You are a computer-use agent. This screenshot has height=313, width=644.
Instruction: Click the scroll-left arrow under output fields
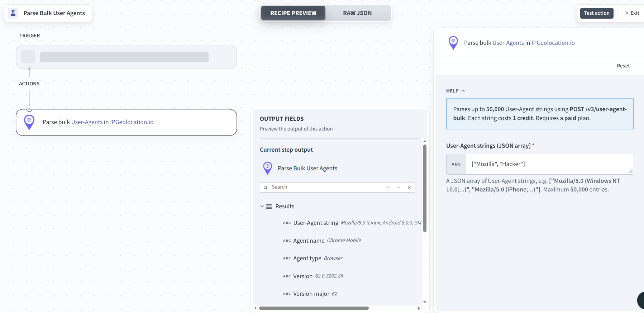256,308
